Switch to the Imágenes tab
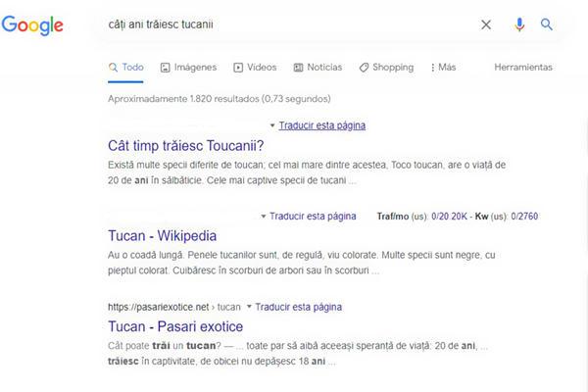Image resolution: width=588 pixels, height=392 pixels. [x=188, y=68]
